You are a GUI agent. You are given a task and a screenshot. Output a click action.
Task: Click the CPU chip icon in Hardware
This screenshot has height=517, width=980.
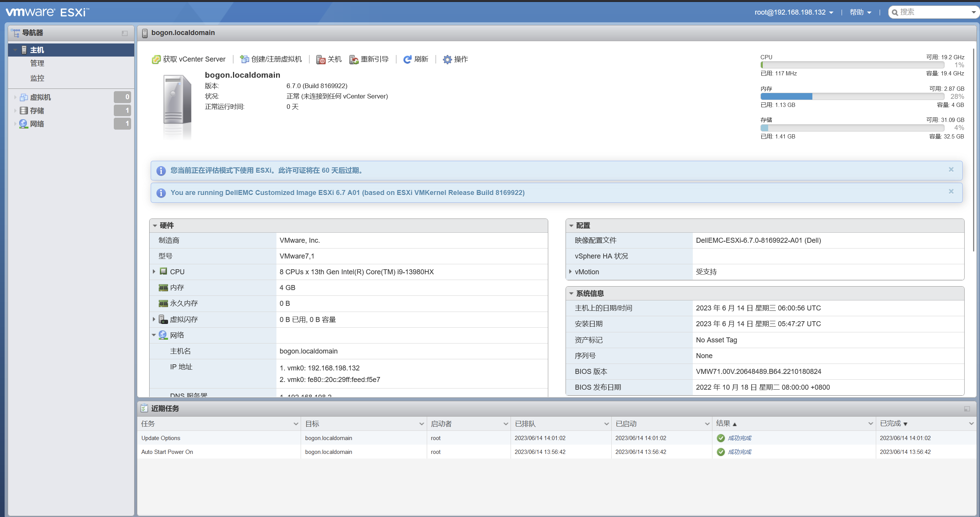(x=163, y=271)
